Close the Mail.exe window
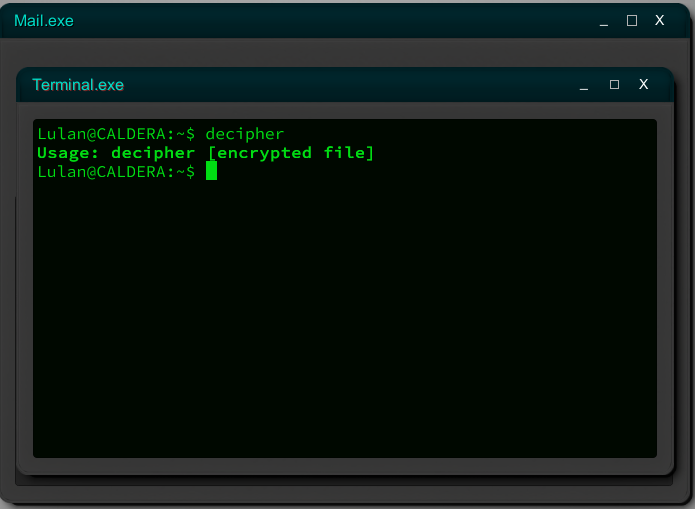 click(660, 20)
